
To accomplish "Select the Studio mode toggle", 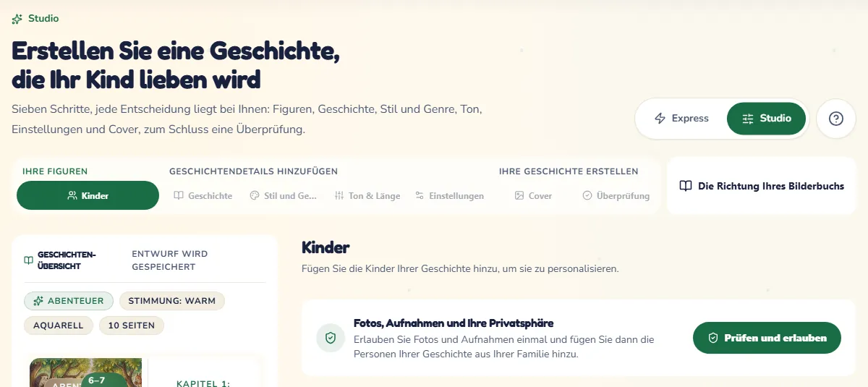I will coord(766,119).
